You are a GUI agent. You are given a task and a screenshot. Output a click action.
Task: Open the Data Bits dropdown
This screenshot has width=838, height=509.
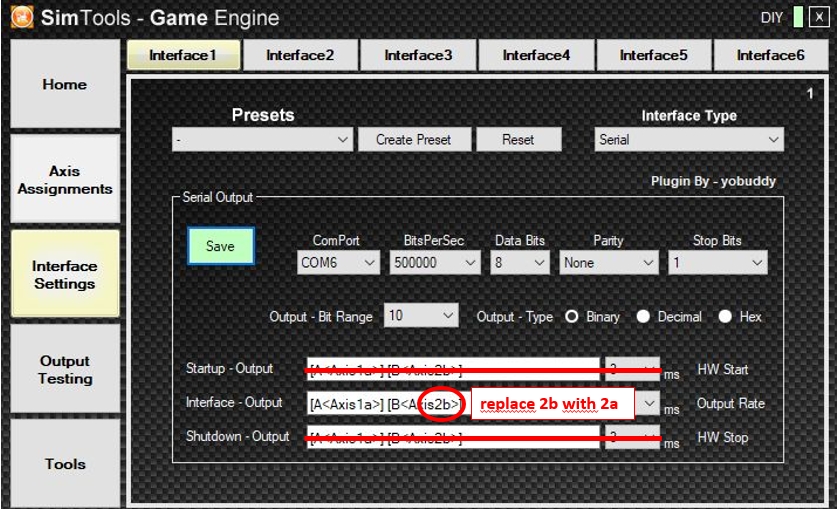pos(520,263)
